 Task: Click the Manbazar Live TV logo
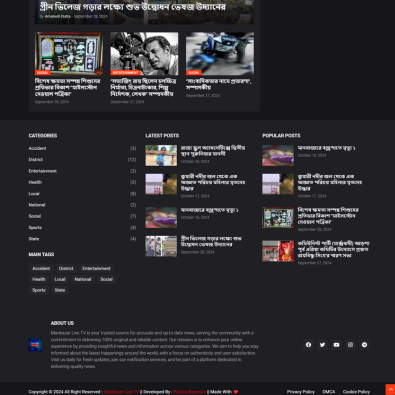click(35, 345)
